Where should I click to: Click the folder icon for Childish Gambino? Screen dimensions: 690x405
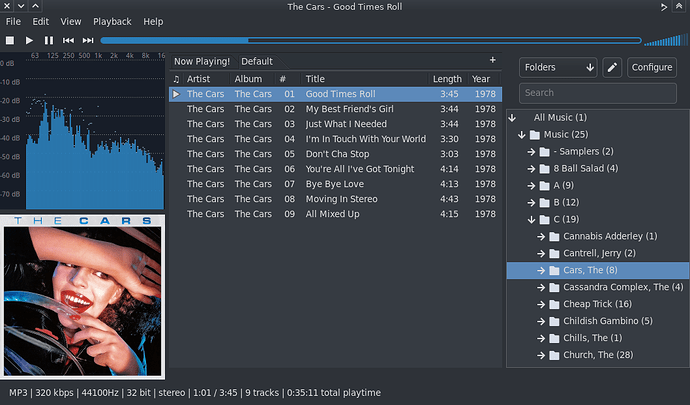pos(554,321)
